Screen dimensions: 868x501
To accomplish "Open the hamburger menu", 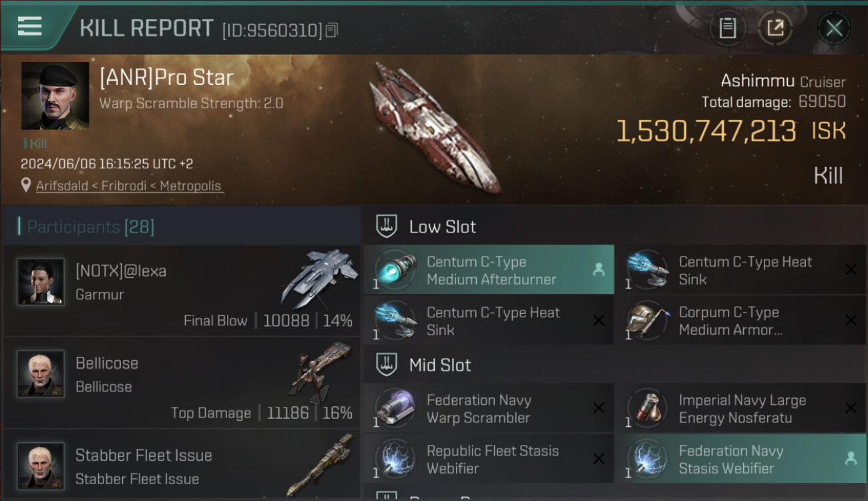I will [30, 26].
